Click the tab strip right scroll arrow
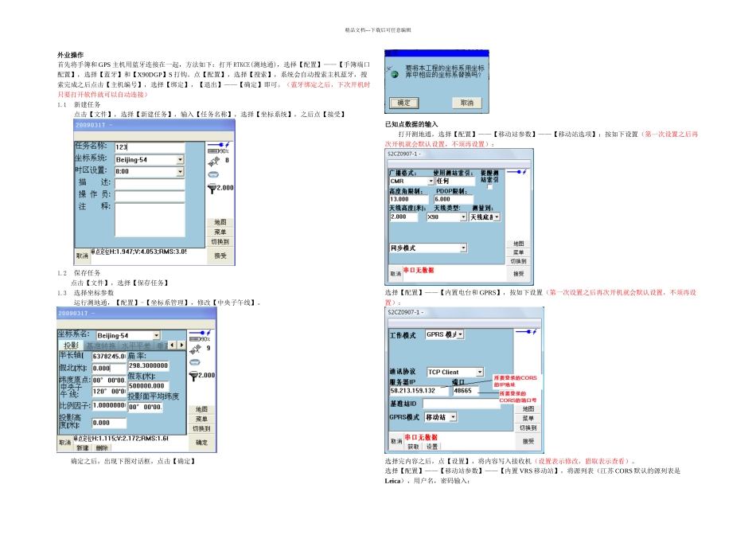The image size is (756, 535). pos(181,346)
